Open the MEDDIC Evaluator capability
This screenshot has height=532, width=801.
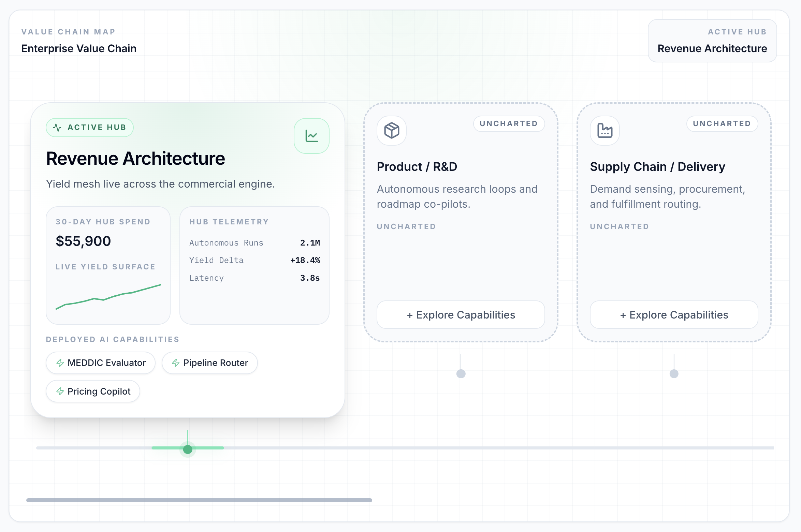[x=101, y=363]
